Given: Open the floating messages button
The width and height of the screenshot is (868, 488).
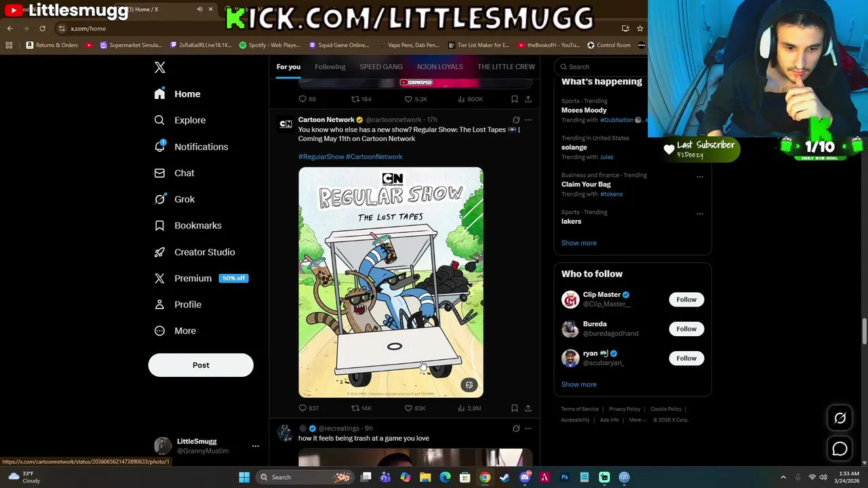Looking at the screenshot, I should (840, 449).
